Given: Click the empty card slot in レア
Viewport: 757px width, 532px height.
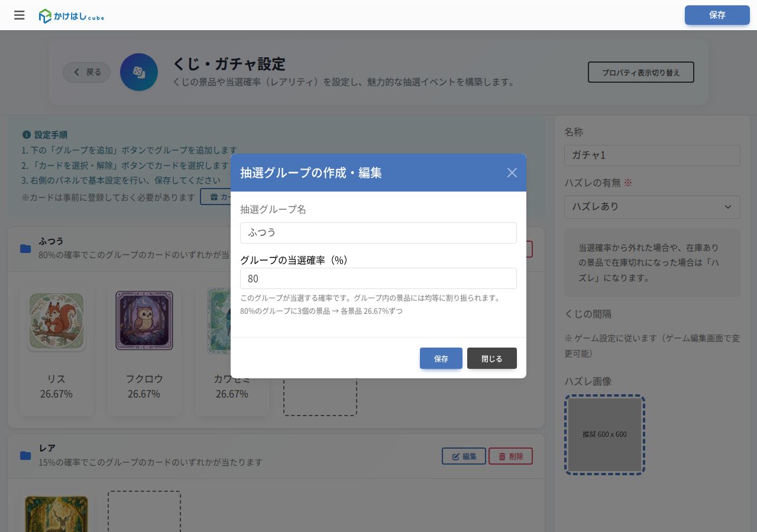Looking at the screenshot, I should 144,511.
